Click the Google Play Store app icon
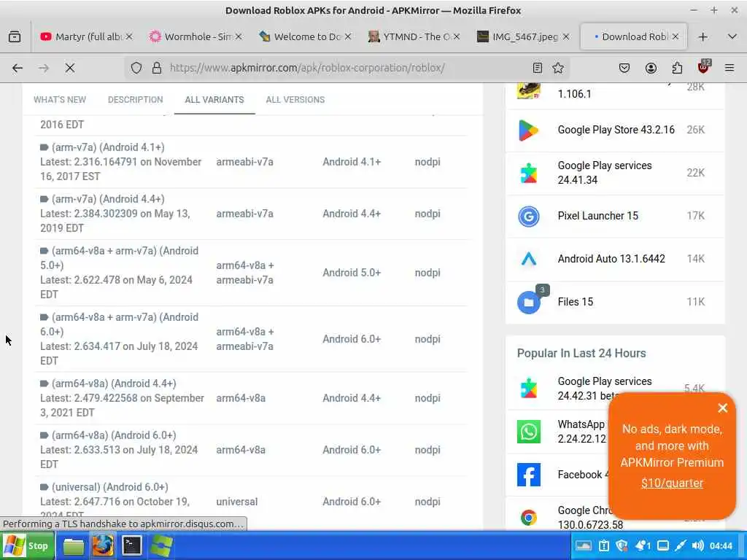Screen dimensions: 747x560 (x=528, y=130)
